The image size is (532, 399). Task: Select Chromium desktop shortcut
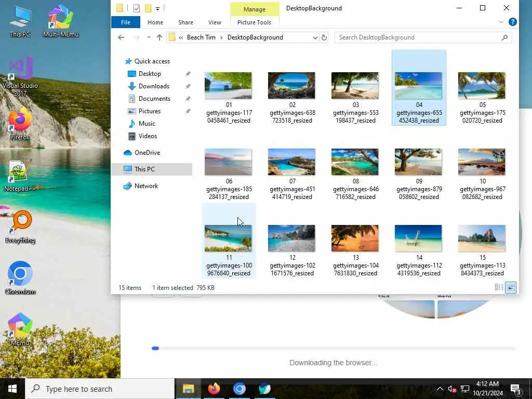click(x=20, y=278)
